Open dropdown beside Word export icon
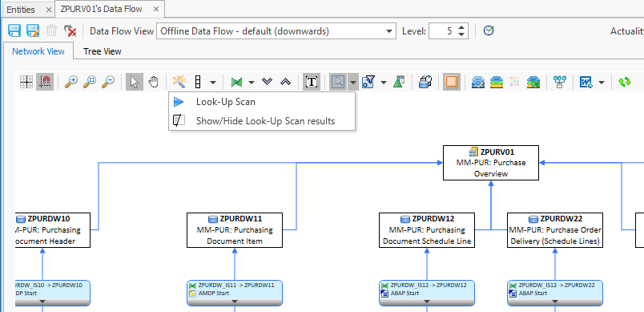Viewport: 644px width, 312px height. point(602,83)
